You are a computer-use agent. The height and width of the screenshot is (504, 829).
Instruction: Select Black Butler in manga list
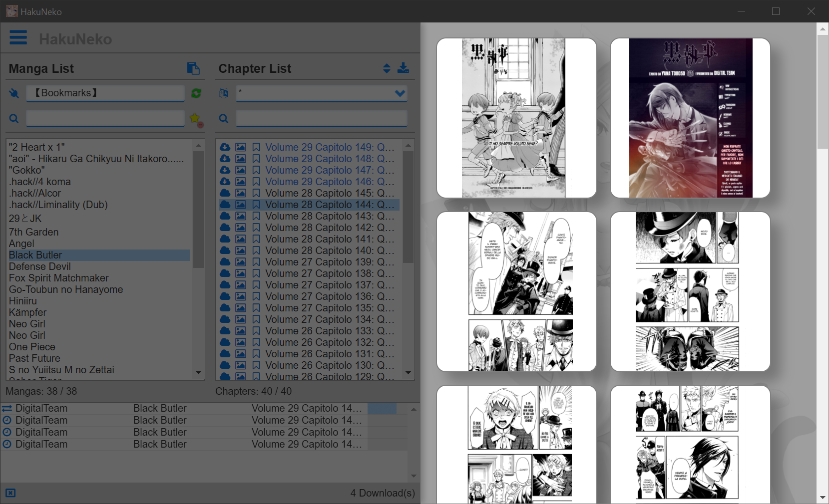[98, 255]
